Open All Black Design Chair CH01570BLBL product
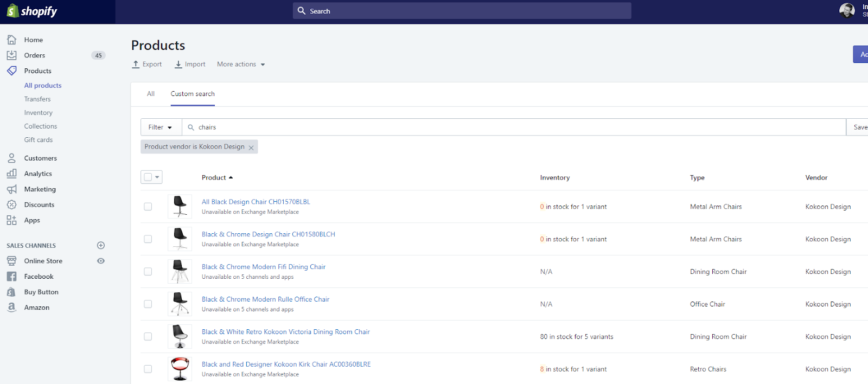The width and height of the screenshot is (868, 384). coord(256,202)
